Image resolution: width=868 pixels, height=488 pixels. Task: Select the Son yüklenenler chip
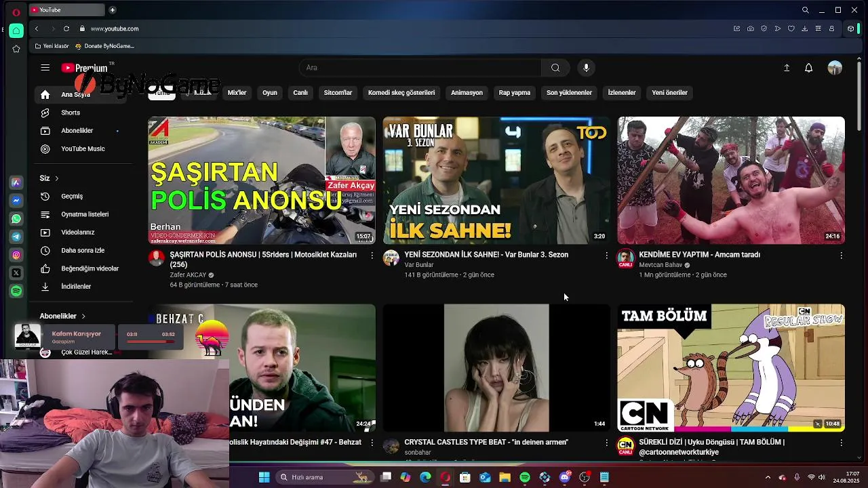(x=569, y=93)
